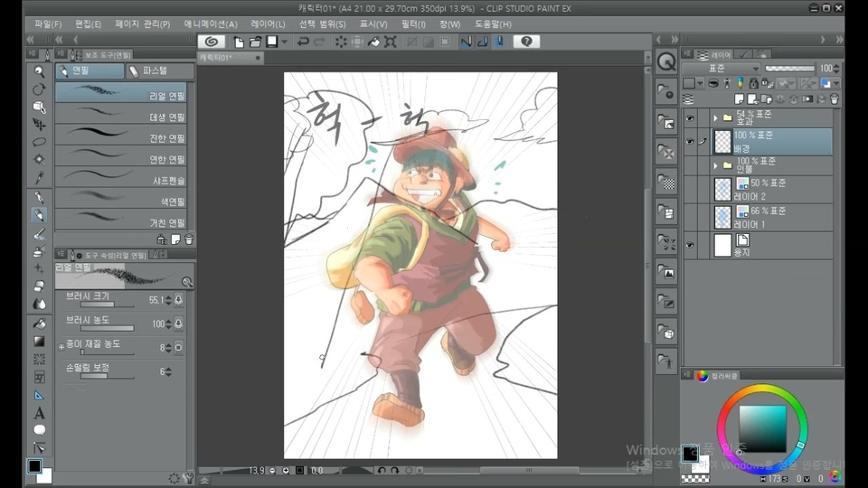Open the 필터(I) menu
868x488 pixels.
click(x=413, y=24)
